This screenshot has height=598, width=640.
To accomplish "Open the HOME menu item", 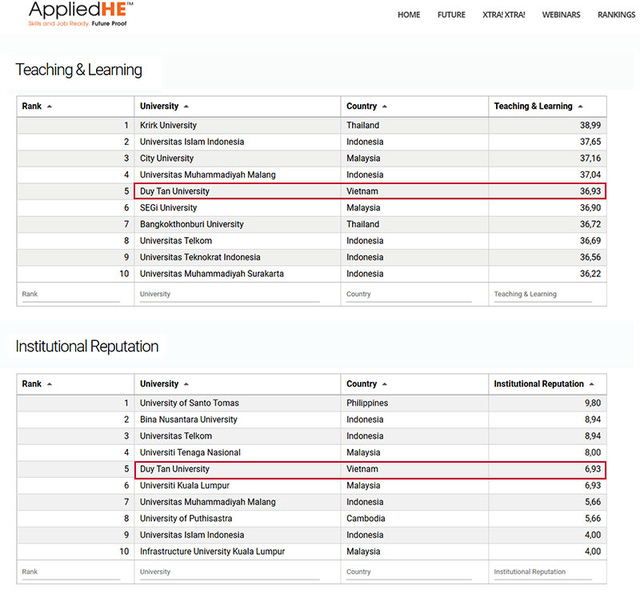I will tap(409, 15).
